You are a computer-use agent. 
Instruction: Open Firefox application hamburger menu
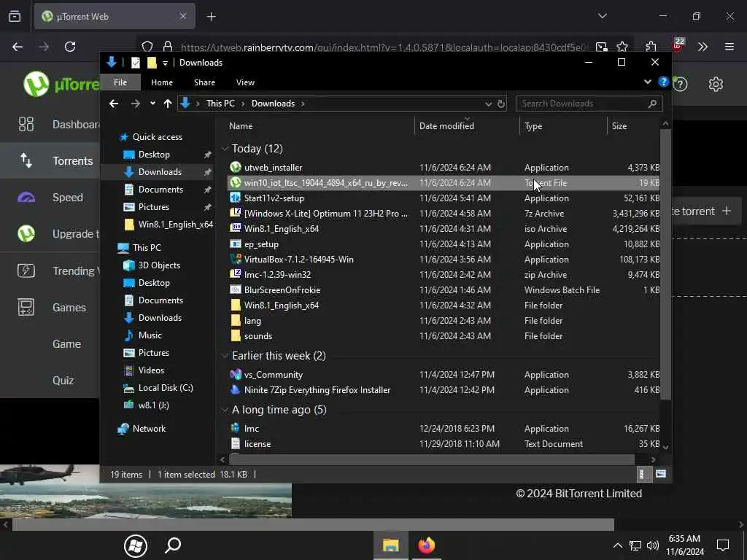729,47
